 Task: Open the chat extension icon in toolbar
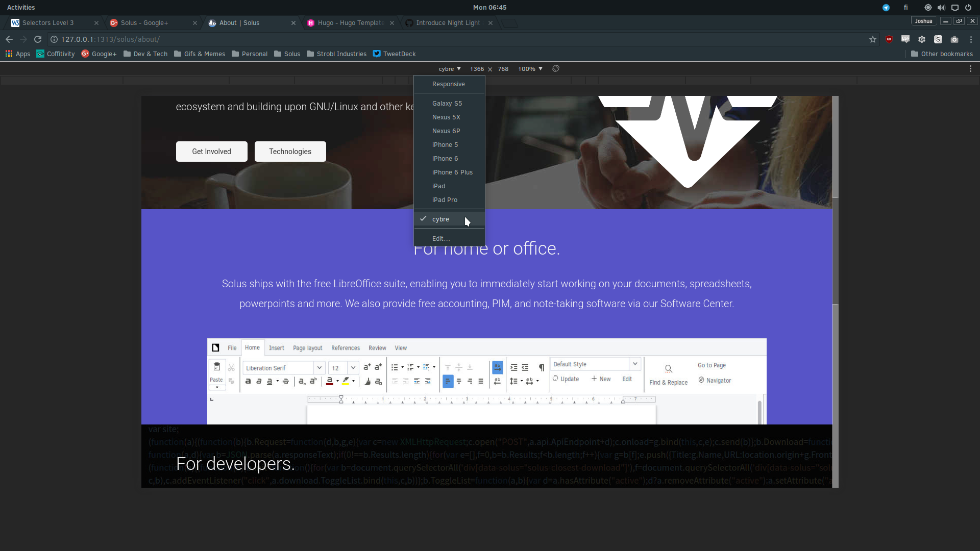click(905, 39)
